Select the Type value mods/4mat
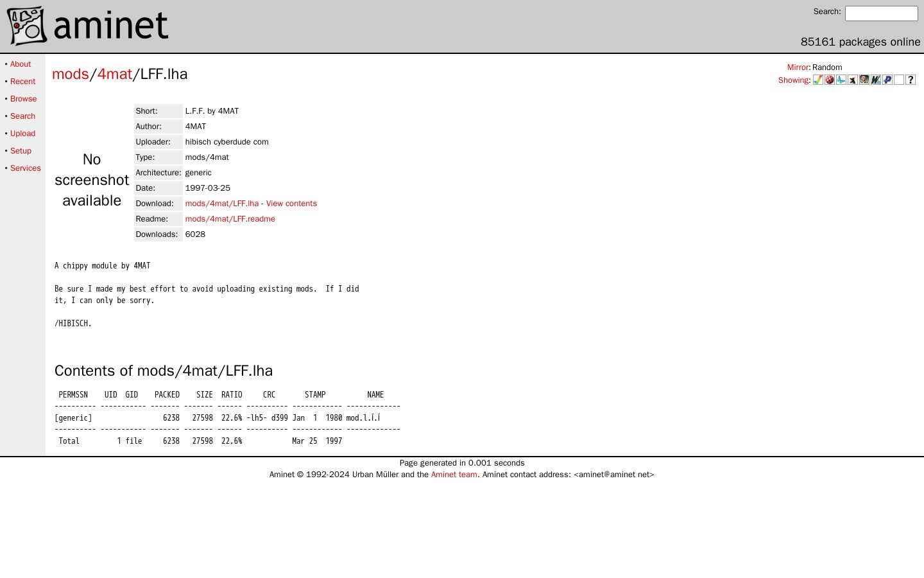This screenshot has height=578, width=924. coord(207,157)
